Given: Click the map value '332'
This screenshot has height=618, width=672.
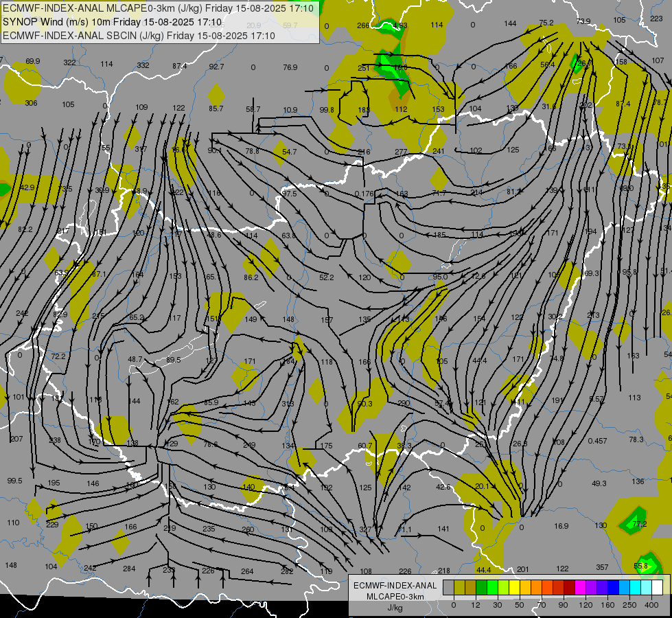Looking at the screenshot, I should point(143,65).
